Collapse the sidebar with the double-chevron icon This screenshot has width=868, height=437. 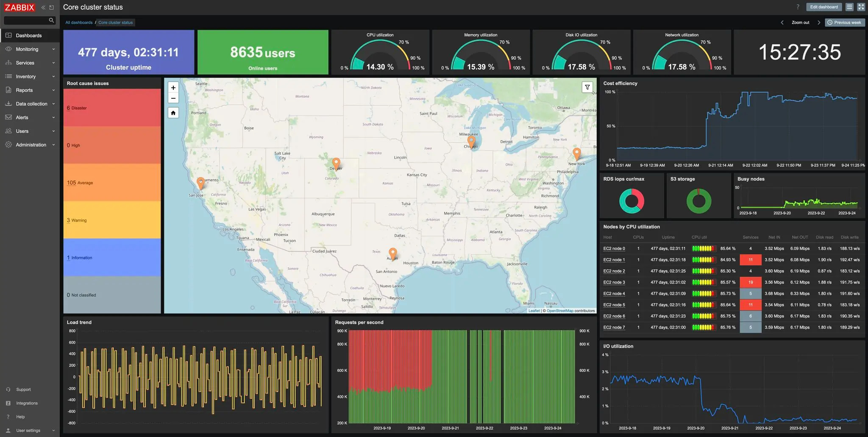coord(43,7)
